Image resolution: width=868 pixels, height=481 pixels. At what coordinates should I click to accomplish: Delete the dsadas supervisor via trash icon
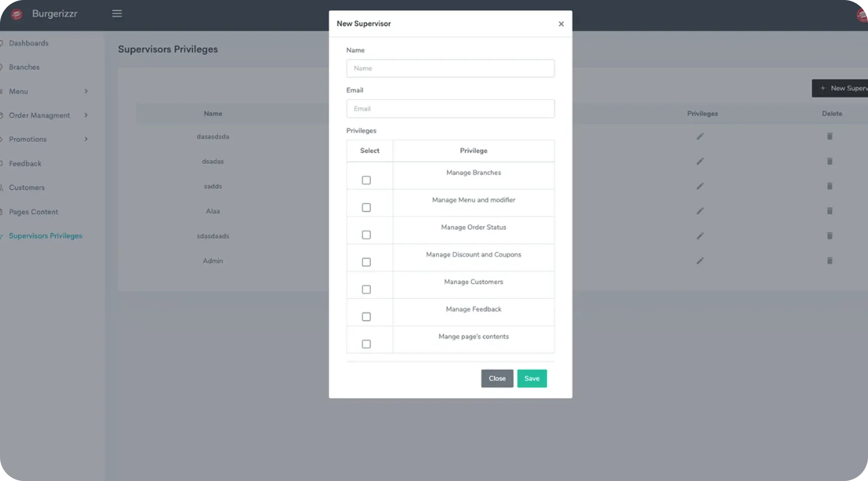coord(829,161)
